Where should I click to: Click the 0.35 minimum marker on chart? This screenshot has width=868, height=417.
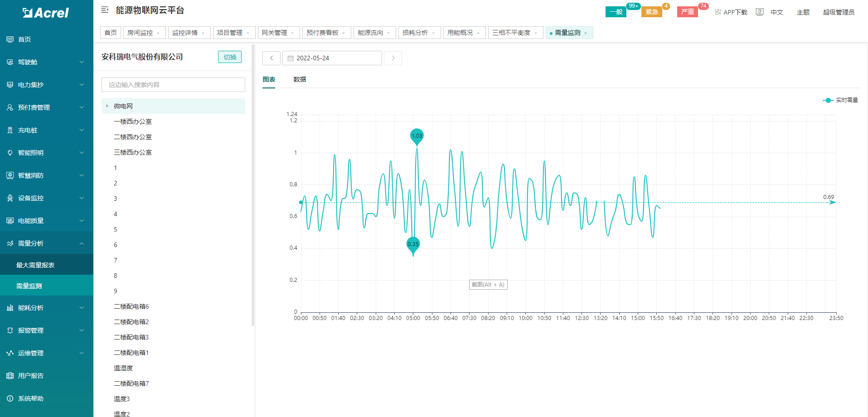coord(413,245)
